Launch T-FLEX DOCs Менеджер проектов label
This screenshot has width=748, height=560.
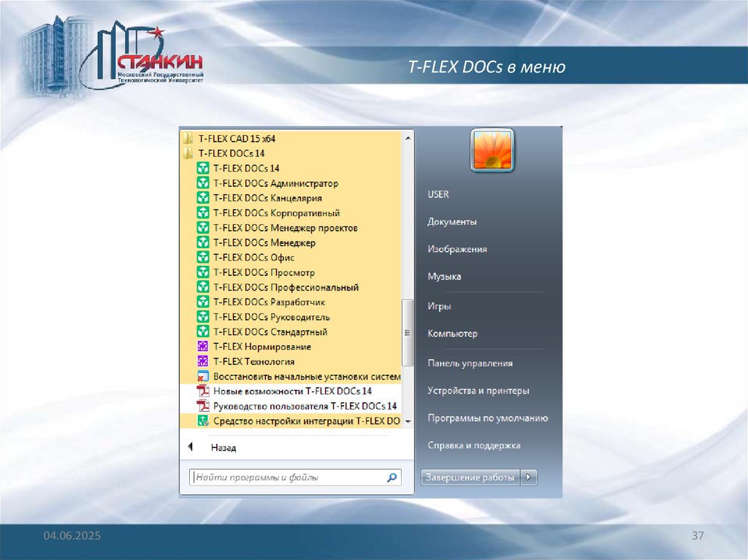click(x=286, y=228)
